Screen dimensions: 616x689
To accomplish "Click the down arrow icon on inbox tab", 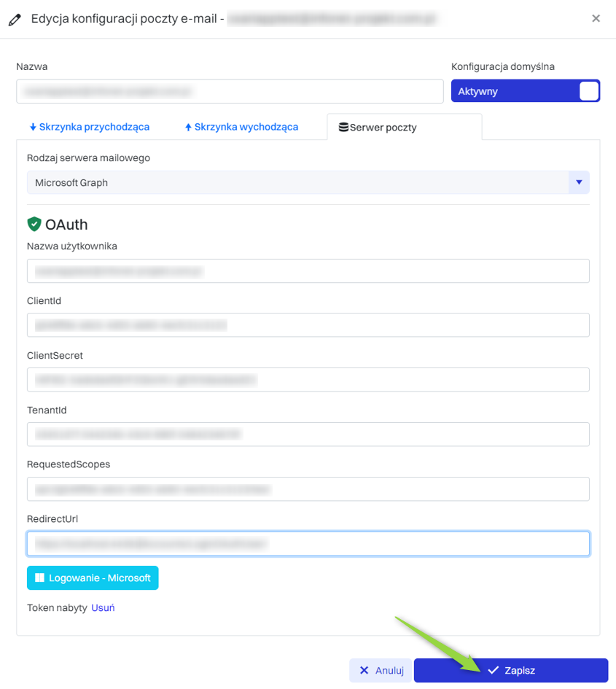I will click(x=33, y=127).
